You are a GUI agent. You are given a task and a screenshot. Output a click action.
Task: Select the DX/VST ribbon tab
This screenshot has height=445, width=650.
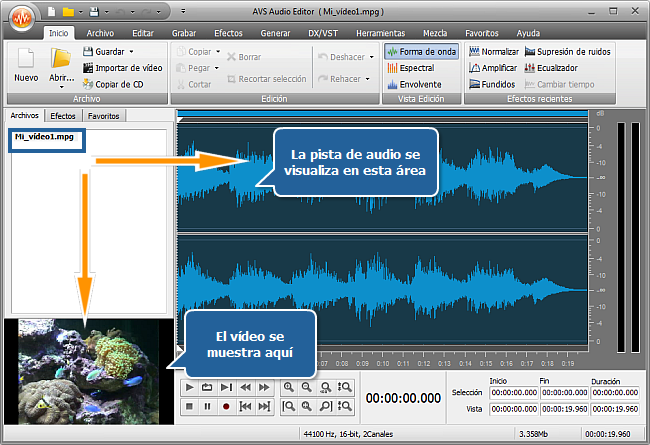(323, 33)
